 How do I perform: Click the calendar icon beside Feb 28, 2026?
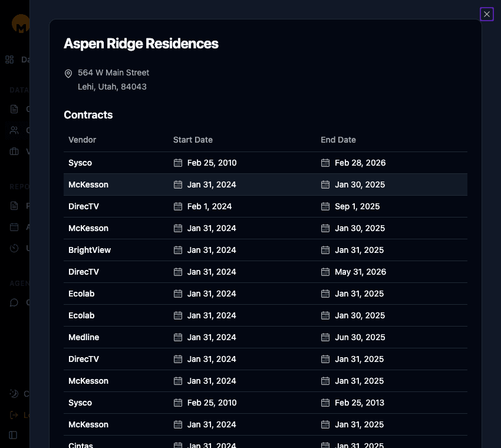tap(325, 163)
